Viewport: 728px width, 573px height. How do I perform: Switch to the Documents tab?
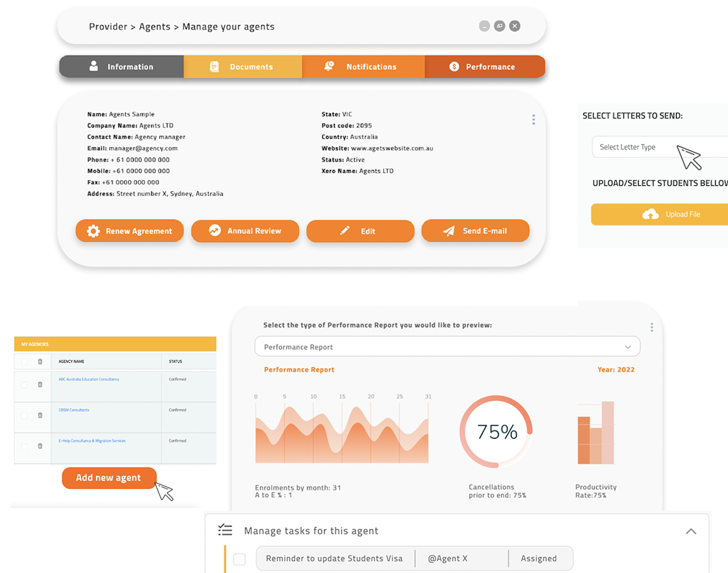(243, 67)
